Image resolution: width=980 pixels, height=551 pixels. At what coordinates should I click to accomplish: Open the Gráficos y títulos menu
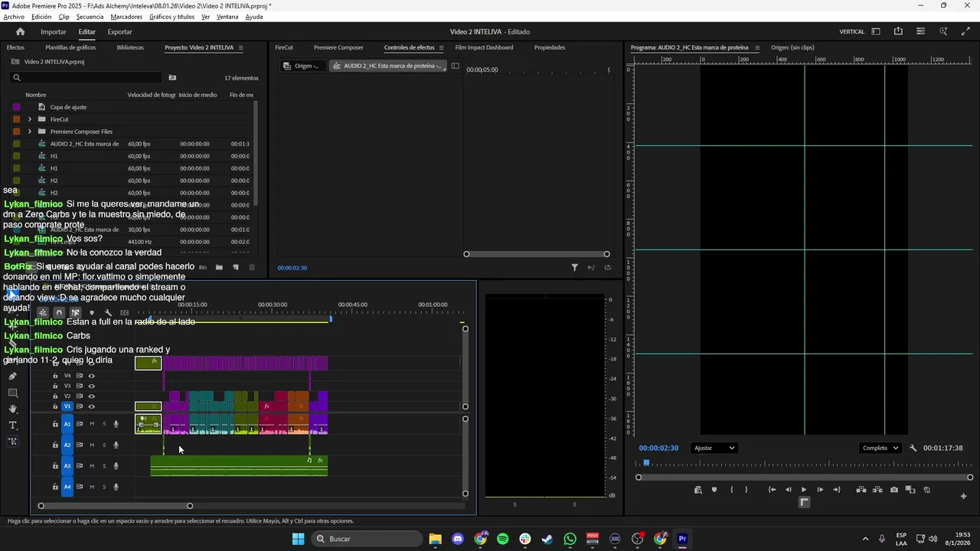[171, 17]
